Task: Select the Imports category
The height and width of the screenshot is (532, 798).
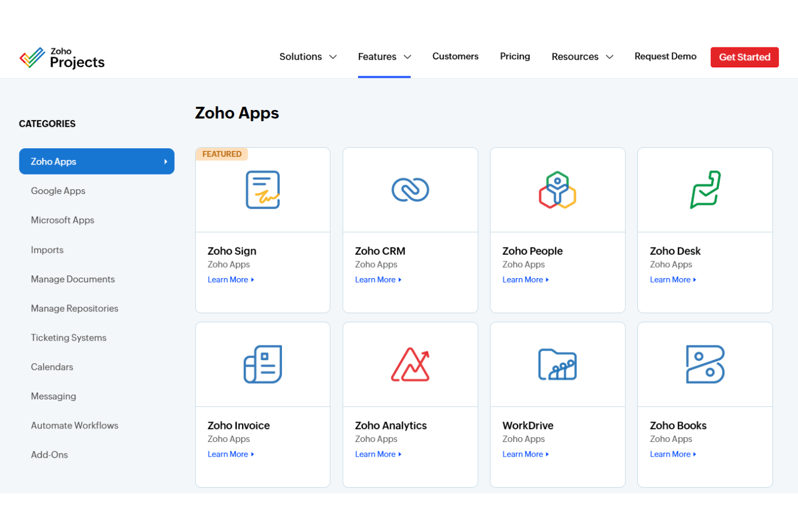Action: pos(47,250)
